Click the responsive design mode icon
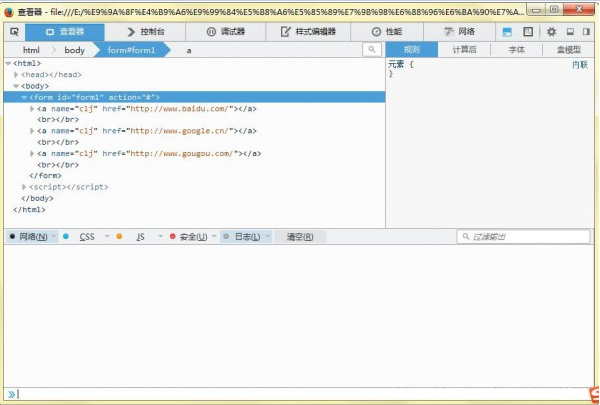This screenshot has width=600, height=405. [x=527, y=32]
